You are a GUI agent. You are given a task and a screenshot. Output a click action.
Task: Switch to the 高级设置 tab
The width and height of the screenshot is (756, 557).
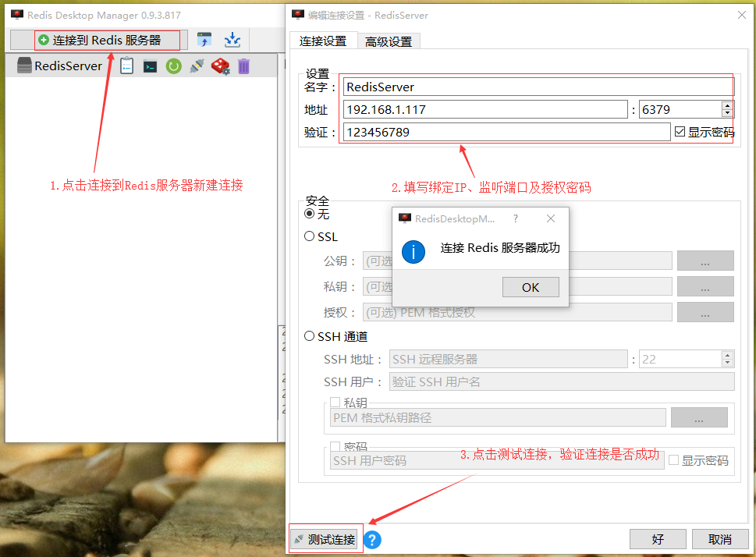pos(389,42)
